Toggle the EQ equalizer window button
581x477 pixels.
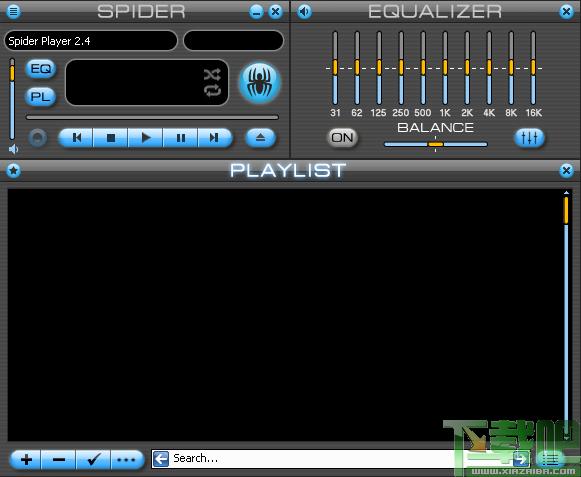coord(41,69)
